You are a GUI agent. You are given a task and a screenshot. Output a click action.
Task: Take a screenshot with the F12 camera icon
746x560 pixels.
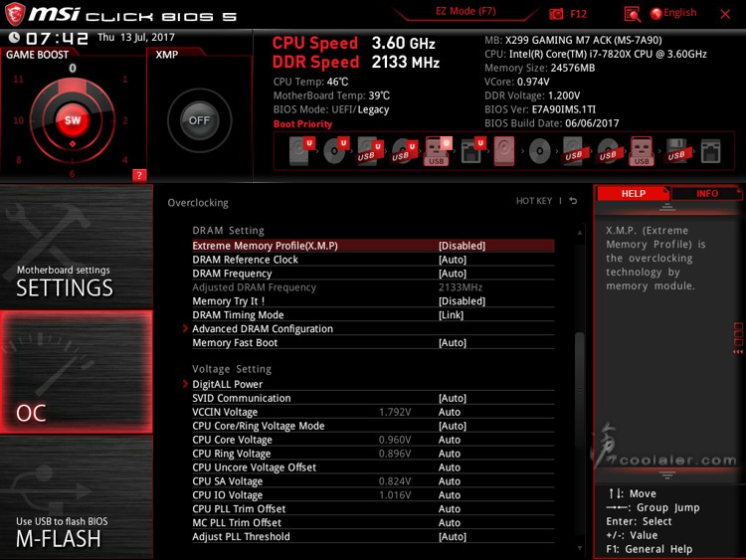[x=556, y=14]
